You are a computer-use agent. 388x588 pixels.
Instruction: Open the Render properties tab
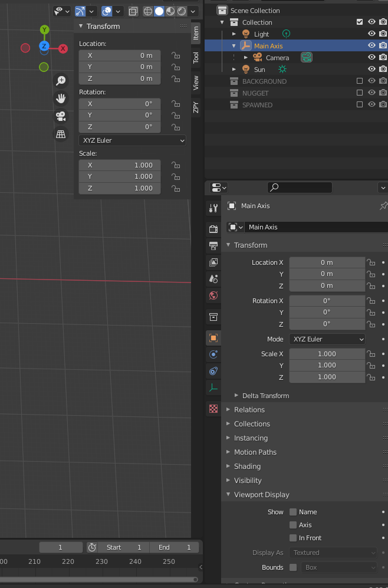213,229
